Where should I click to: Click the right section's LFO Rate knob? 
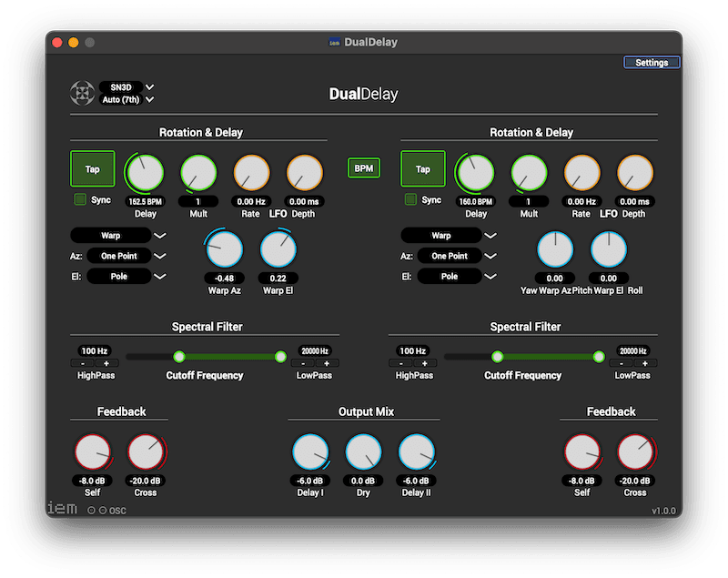point(581,173)
